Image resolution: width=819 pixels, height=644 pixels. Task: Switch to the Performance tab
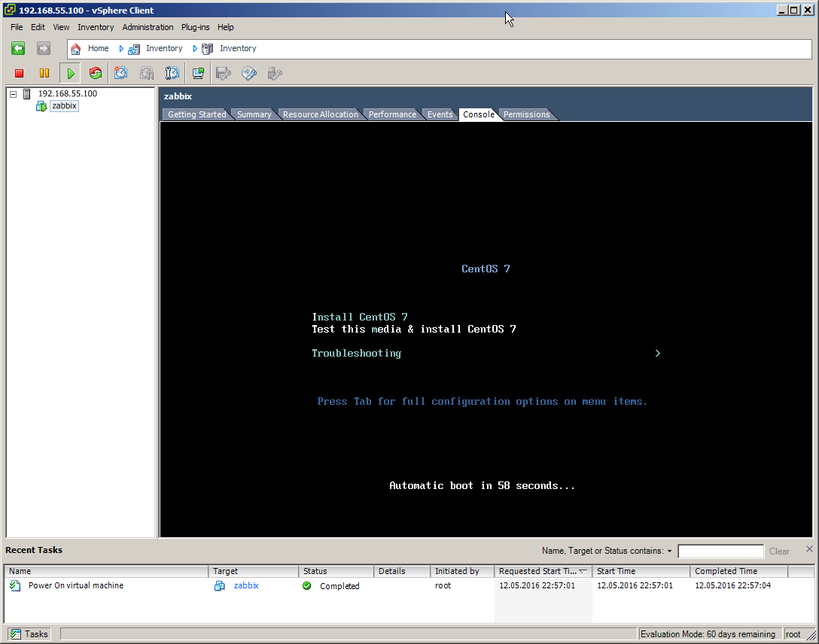(392, 114)
